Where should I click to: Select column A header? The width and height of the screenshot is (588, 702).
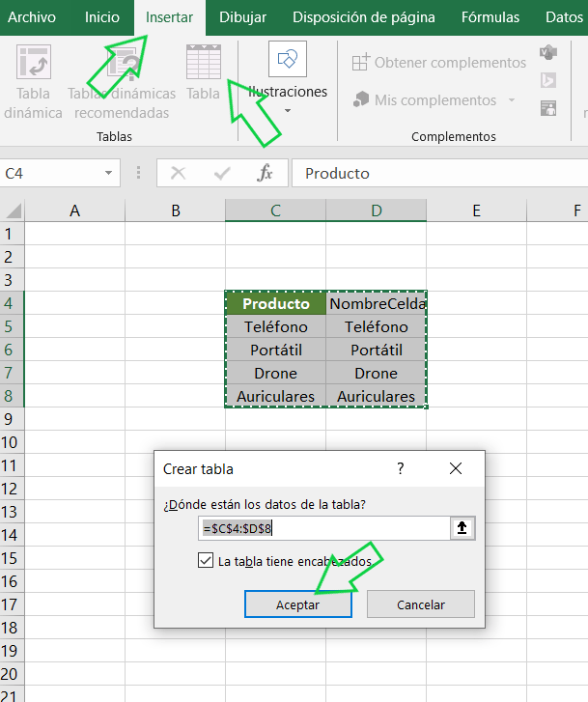point(74,211)
